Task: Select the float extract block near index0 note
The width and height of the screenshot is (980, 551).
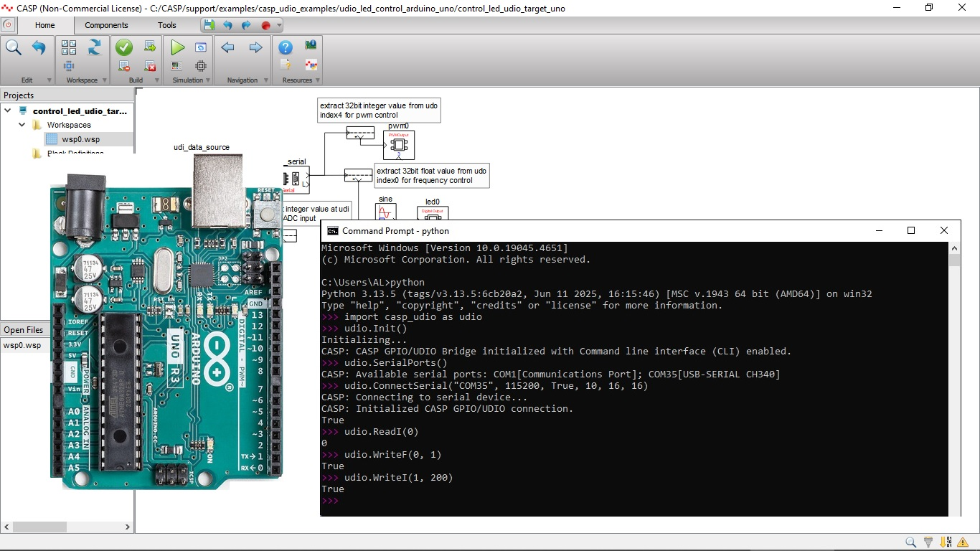Action: click(x=358, y=175)
